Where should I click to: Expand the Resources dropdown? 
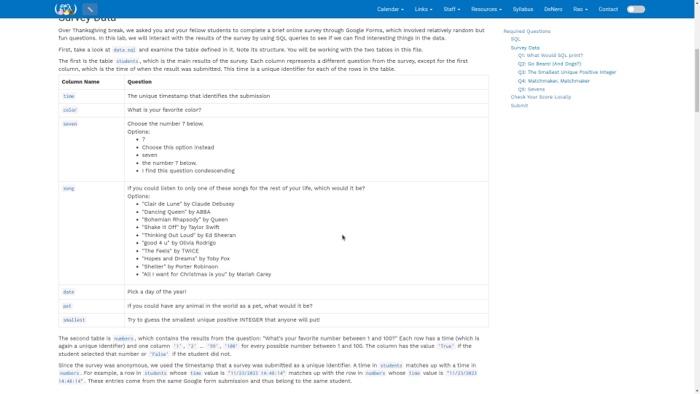tap(486, 9)
